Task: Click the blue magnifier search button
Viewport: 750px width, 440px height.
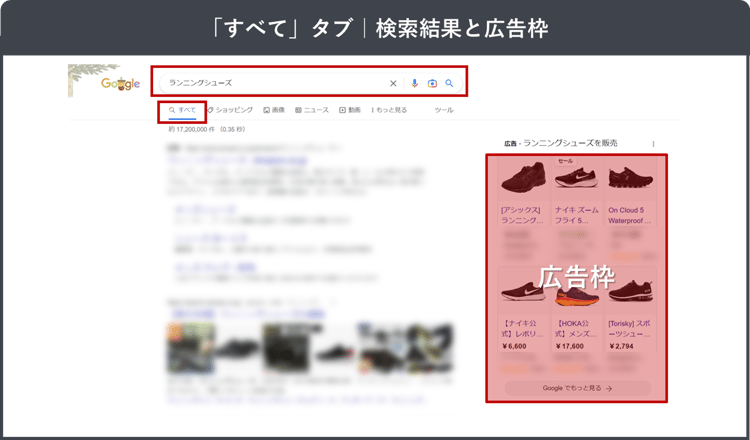Action: [x=449, y=83]
